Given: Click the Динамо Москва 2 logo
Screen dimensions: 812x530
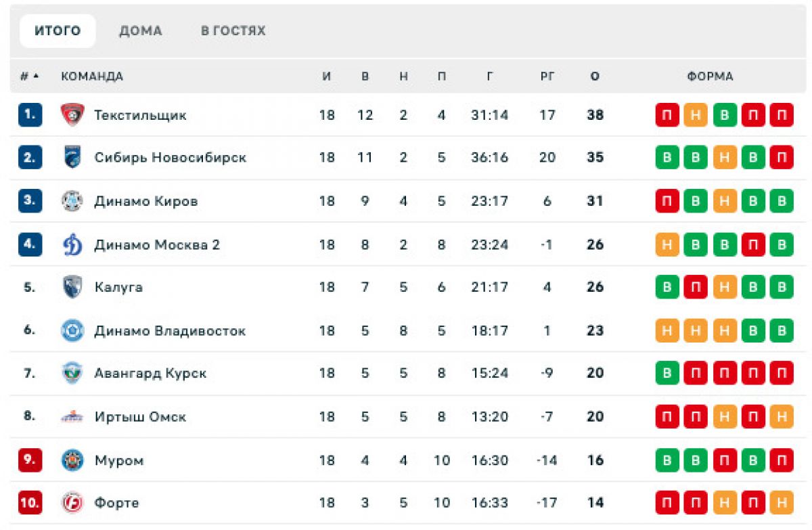Looking at the screenshot, I should [72, 244].
